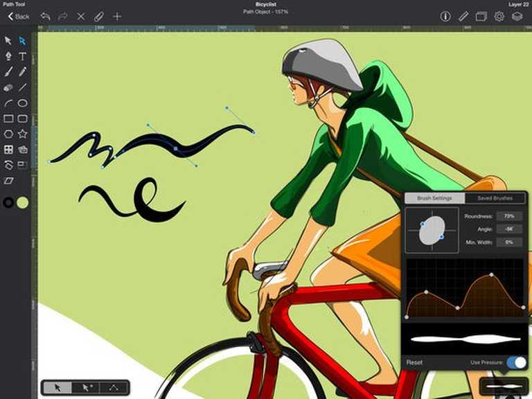Open the black stroke color well

click(8, 202)
